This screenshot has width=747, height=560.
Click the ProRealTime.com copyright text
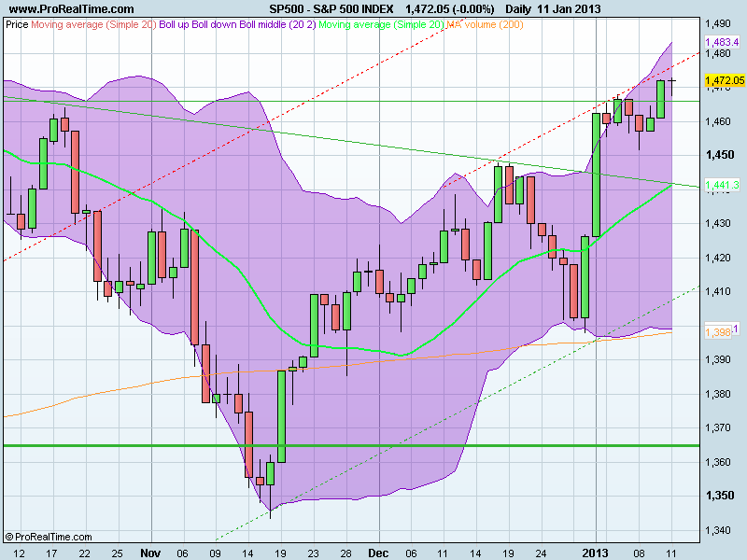pyautogui.click(x=49, y=538)
